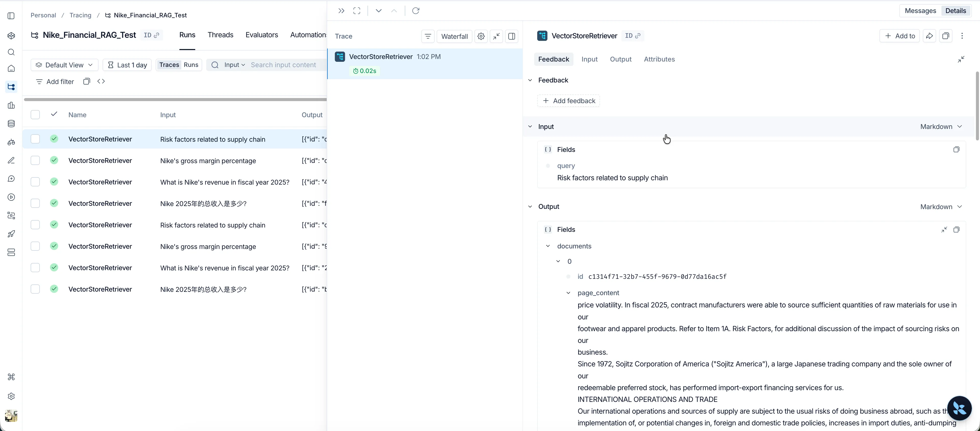Open the datasets database icon in the sidebar
This screenshot has width=980, height=431.
11,124
